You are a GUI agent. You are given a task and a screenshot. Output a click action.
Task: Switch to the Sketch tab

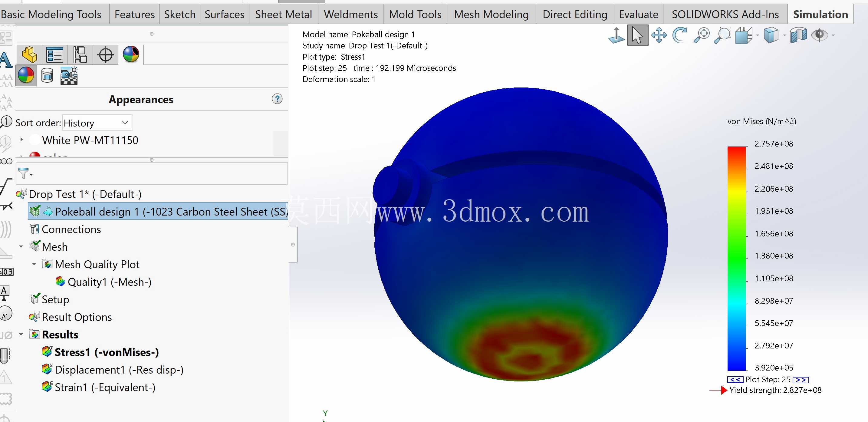[x=179, y=14]
